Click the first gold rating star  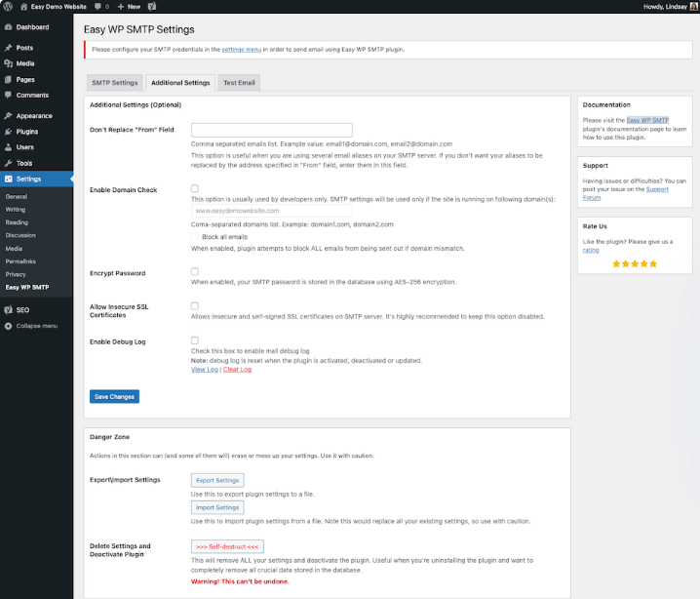coord(616,263)
